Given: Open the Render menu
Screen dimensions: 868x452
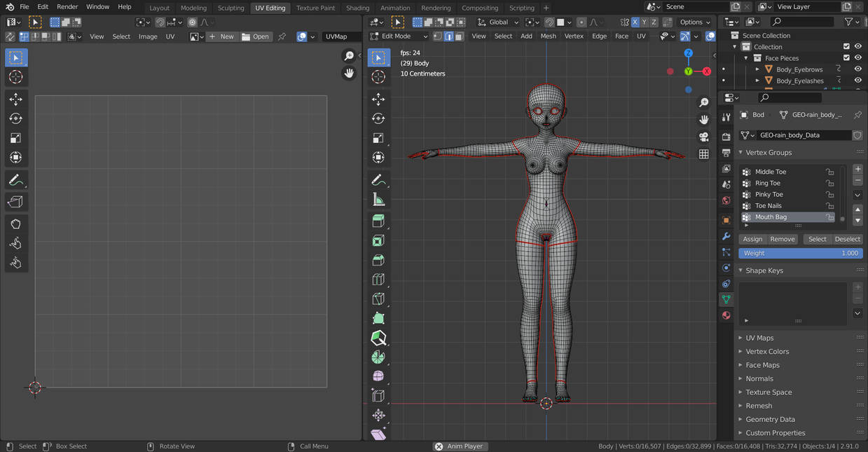Looking at the screenshot, I should coord(67,7).
